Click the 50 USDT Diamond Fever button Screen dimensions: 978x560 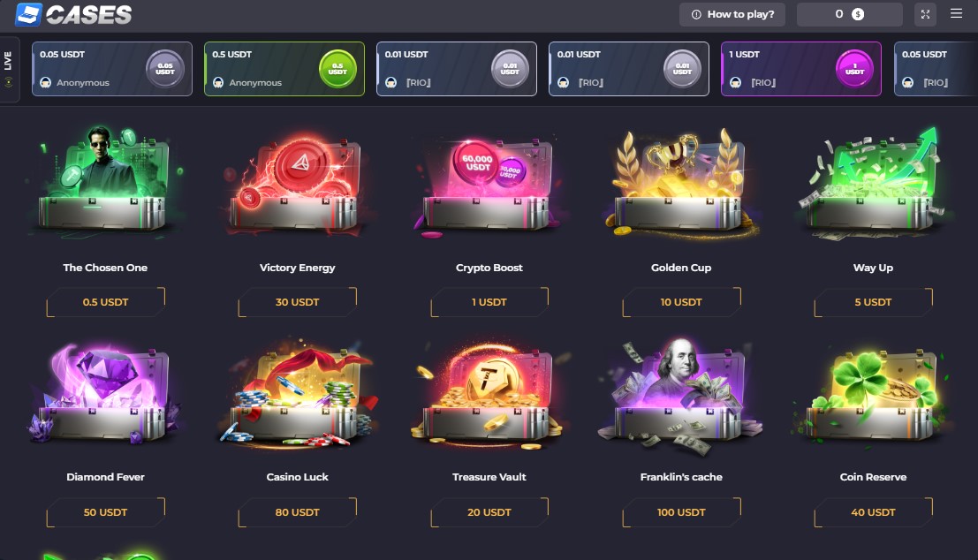(105, 512)
